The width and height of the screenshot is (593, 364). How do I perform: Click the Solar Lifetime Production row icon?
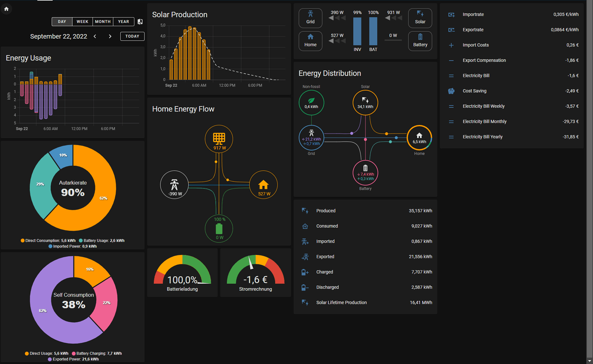[x=305, y=303]
